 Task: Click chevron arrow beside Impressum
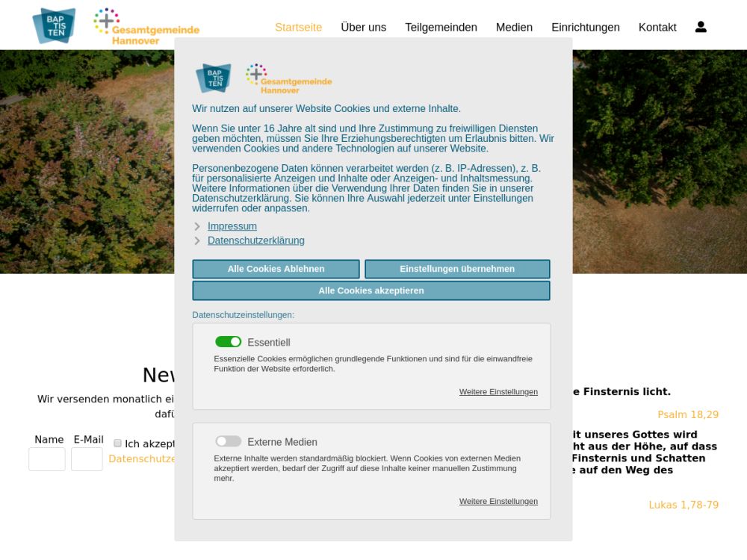197,227
